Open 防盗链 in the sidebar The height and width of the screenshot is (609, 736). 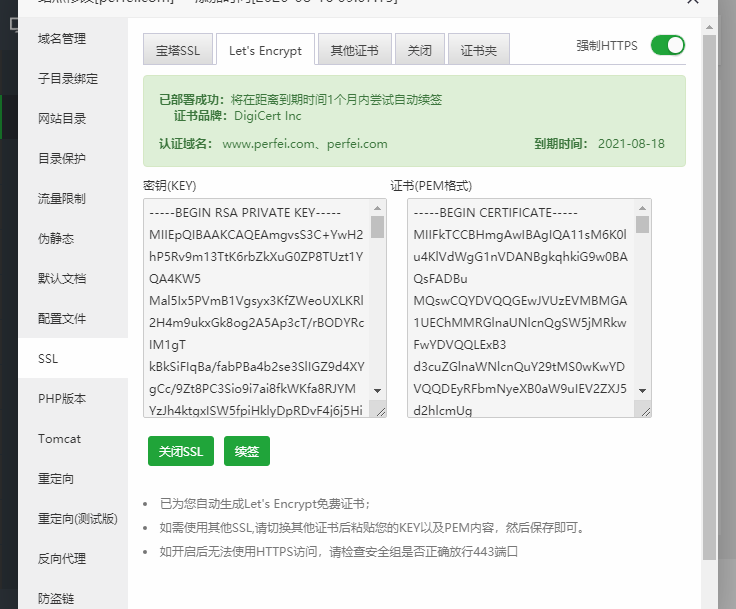pos(73,598)
